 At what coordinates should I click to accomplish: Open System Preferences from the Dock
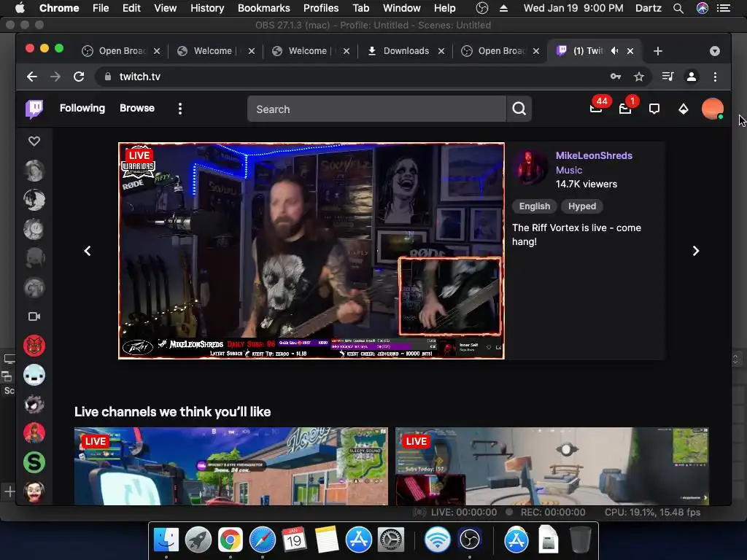[391, 540]
